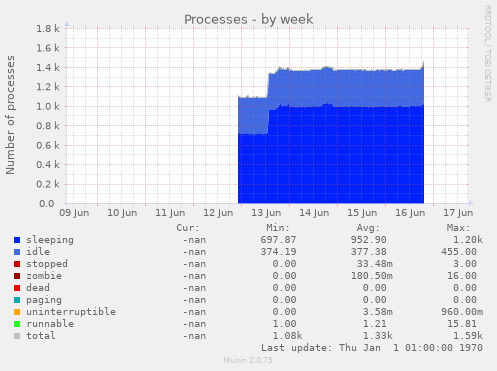Click the 'Min:' column header
The height and width of the screenshot is (371, 497).
coord(278,228)
